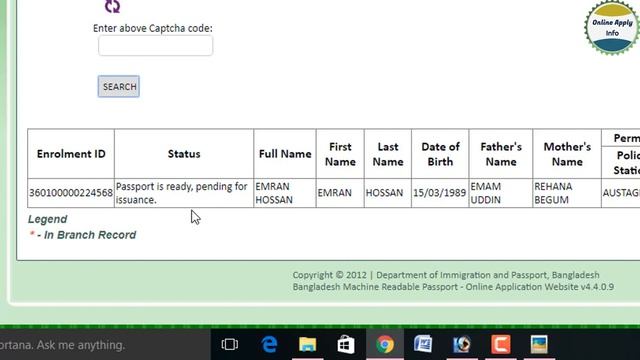Screen dimensions: 640x360
Task: Click mother's name REHANA BEGUM cell
Action: click(x=567, y=193)
